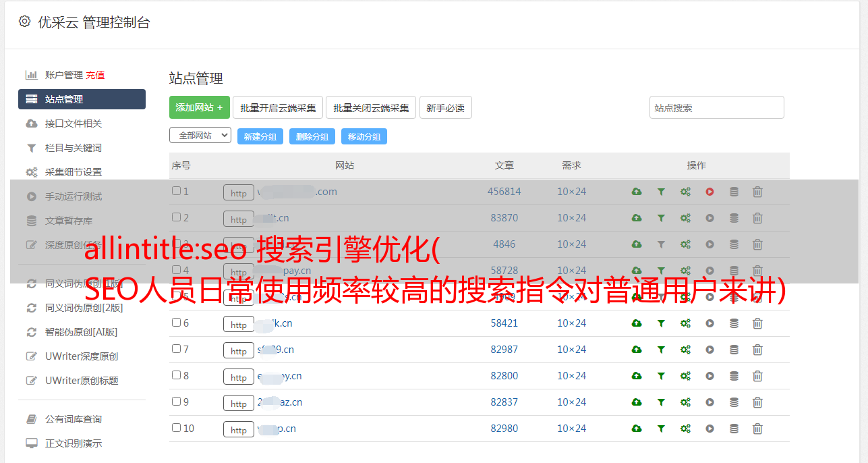Click the play icon for the 82800-article site

[x=710, y=376]
